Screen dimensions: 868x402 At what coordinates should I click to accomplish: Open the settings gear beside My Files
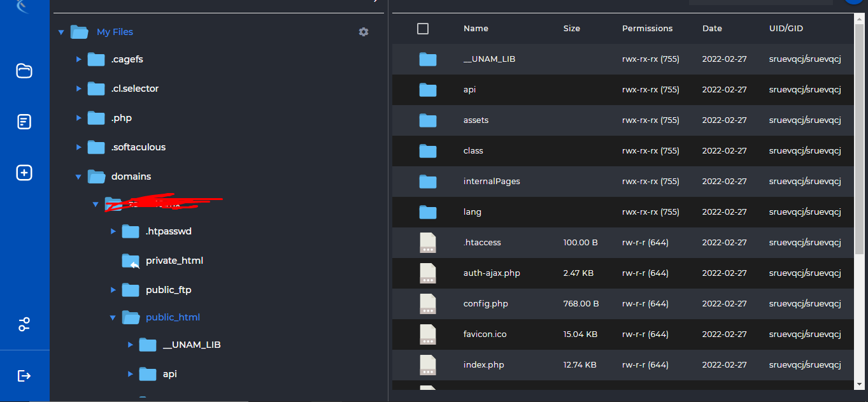click(x=363, y=32)
